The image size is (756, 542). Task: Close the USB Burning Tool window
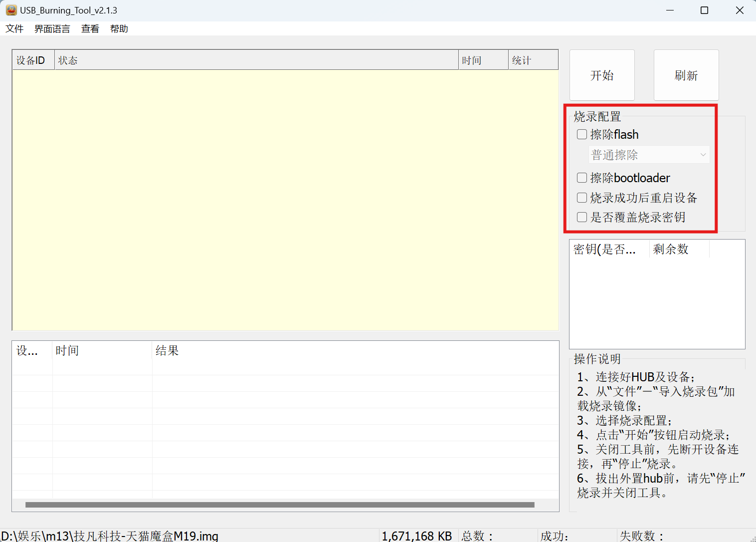(x=740, y=10)
